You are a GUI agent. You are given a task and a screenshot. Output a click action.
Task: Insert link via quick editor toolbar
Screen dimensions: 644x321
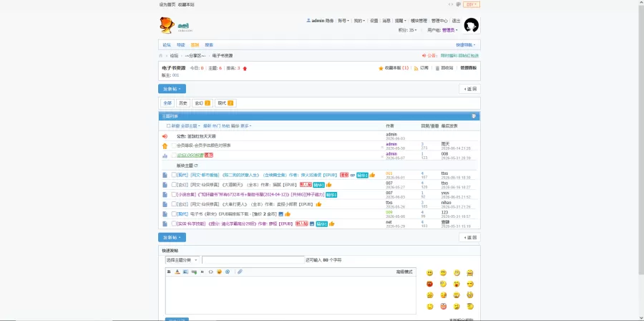(194, 272)
